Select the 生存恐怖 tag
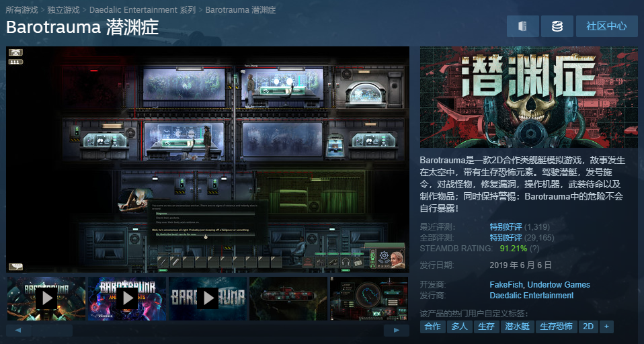This screenshot has height=344, width=644. click(556, 327)
